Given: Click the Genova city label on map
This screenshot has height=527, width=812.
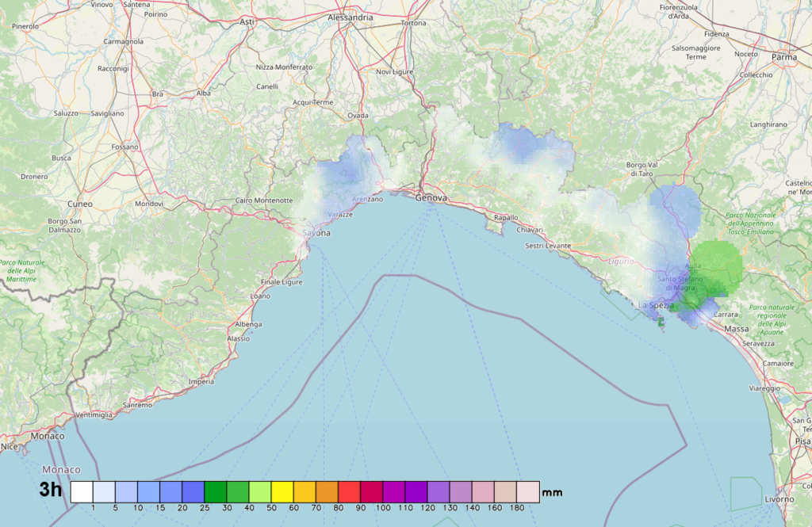Looking at the screenshot, I should coord(431,197).
